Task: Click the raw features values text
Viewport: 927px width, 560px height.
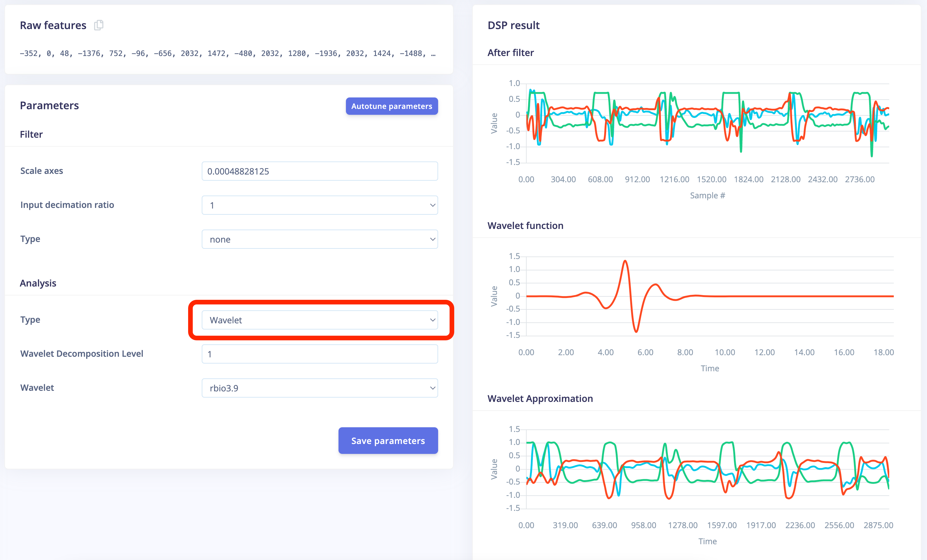Action: coord(227,54)
